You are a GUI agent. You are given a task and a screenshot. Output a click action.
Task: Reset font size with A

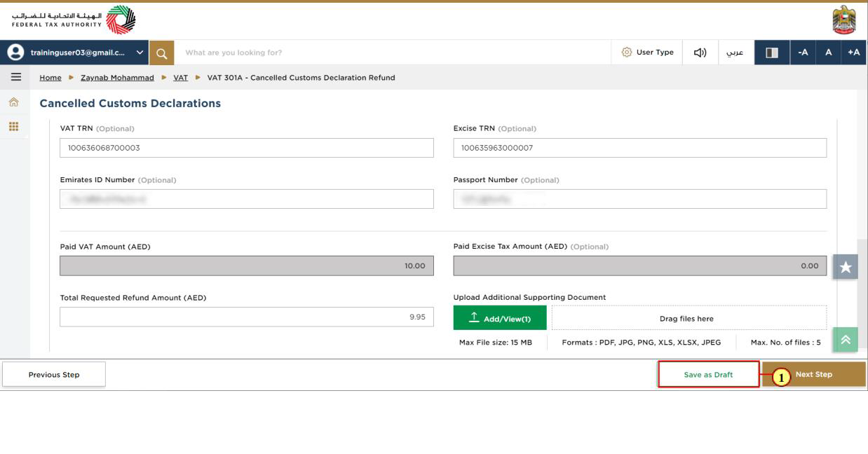[828, 53]
